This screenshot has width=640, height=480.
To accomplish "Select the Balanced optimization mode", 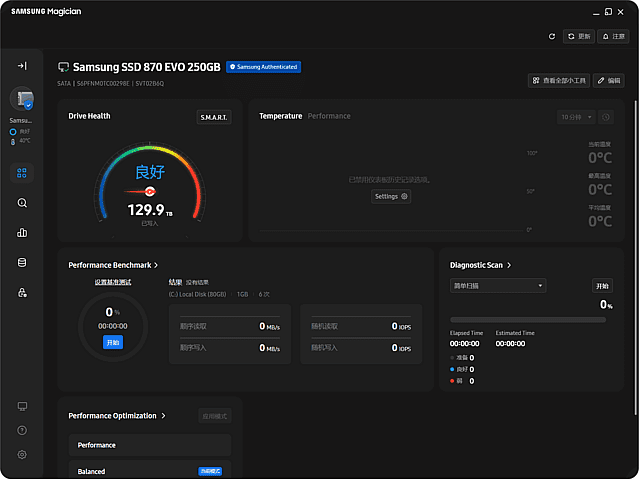I will pos(149,471).
